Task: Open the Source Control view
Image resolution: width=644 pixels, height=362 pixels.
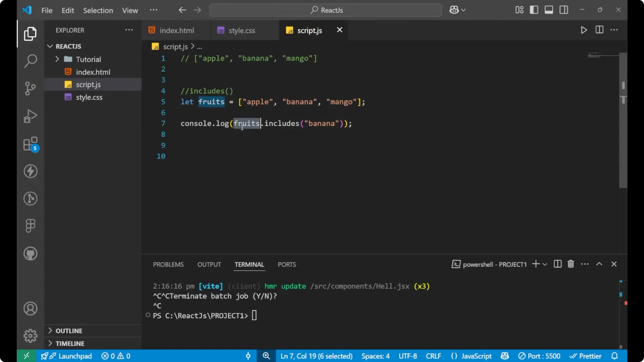Action: 30,88
